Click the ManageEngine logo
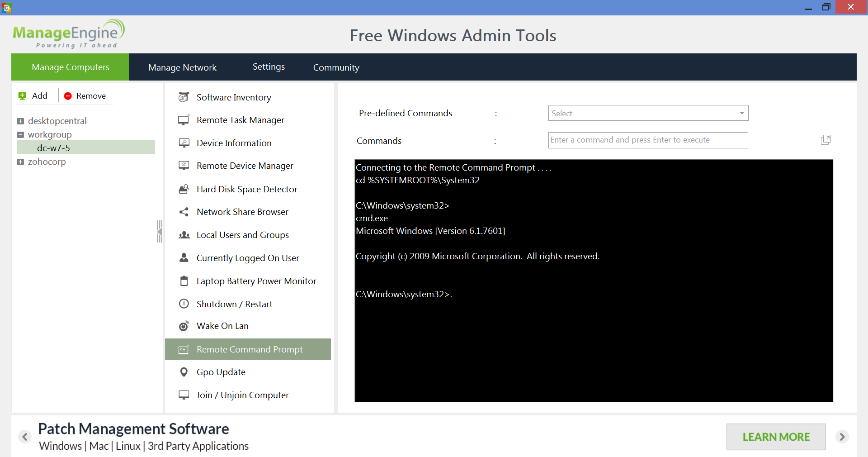The image size is (868, 457). (x=68, y=33)
